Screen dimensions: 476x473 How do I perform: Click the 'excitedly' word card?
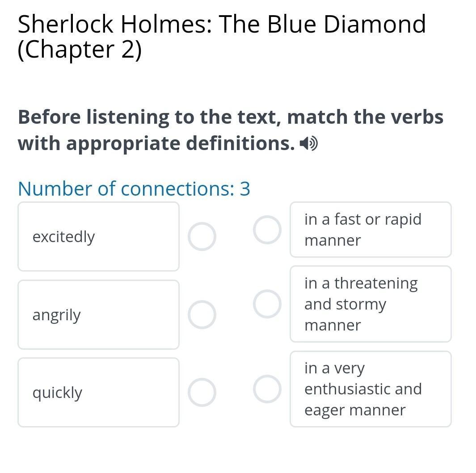click(x=98, y=236)
